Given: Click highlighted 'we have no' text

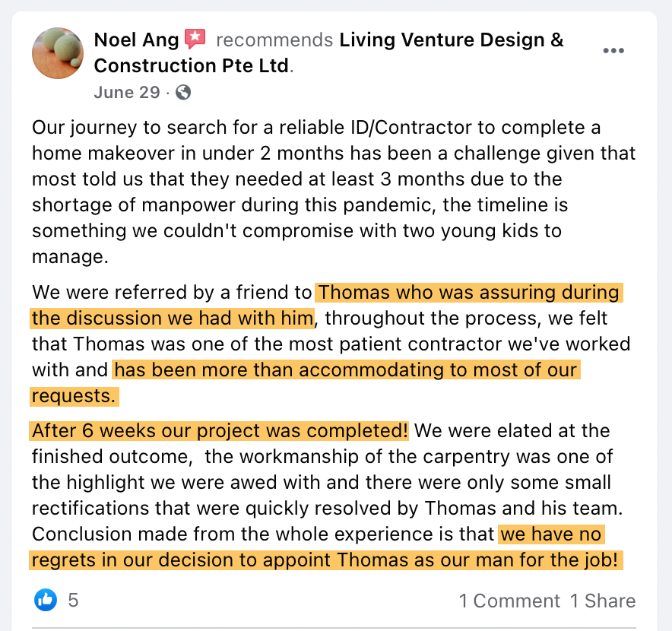Looking at the screenshot, I should (x=552, y=534).
